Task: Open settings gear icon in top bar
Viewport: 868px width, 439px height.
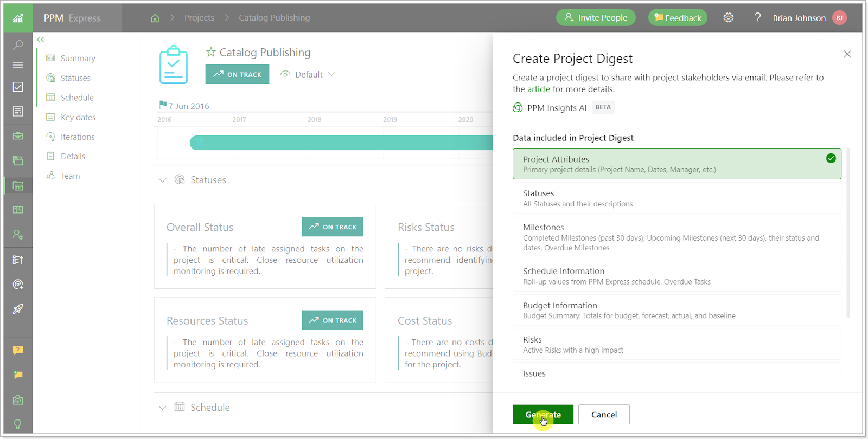Action: (729, 18)
